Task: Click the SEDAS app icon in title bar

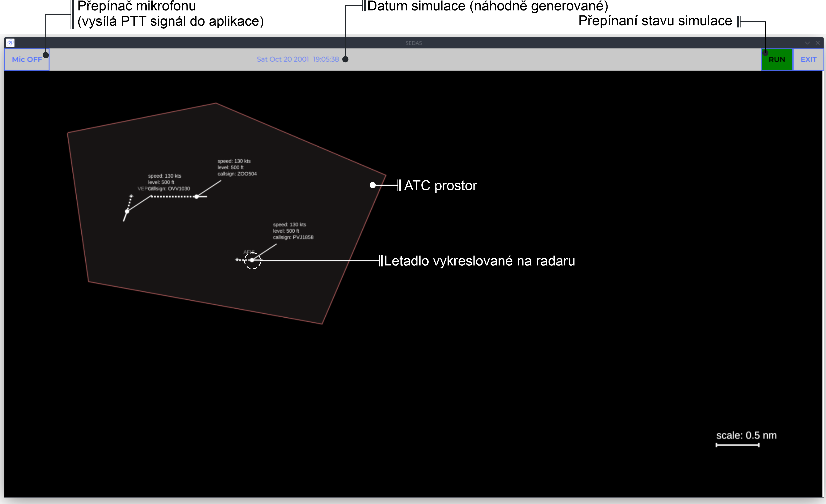Action: click(10, 43)
